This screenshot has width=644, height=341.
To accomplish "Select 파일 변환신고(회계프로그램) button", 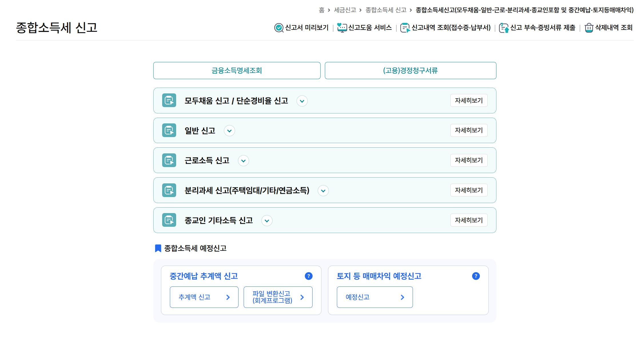I will pos(278,297).
